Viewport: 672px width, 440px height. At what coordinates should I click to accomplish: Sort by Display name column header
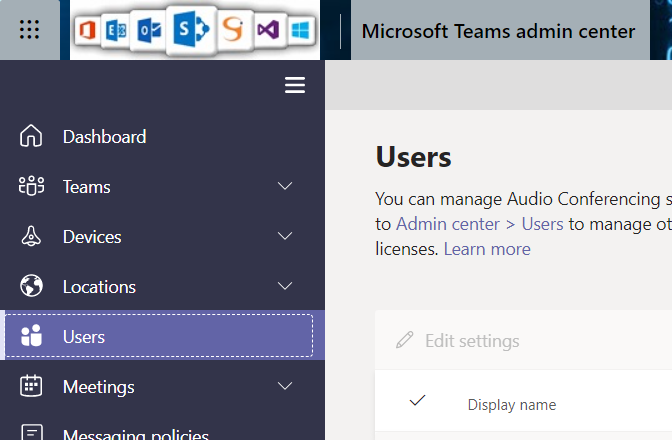pos(512,405)
